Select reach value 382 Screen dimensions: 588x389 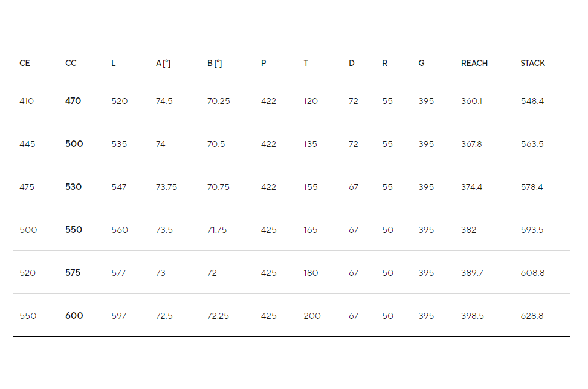point(468,230)
